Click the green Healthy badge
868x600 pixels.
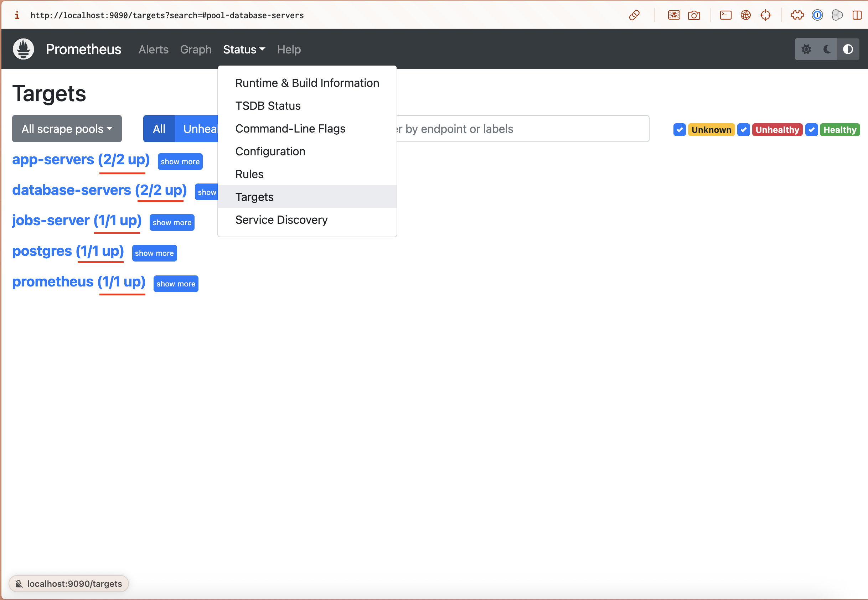[x=839, y=130]
